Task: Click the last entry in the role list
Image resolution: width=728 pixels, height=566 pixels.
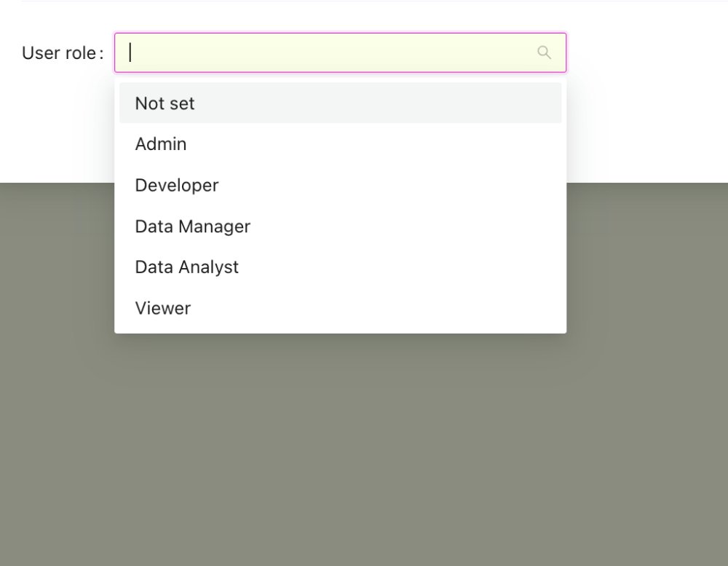Action: 340,308
